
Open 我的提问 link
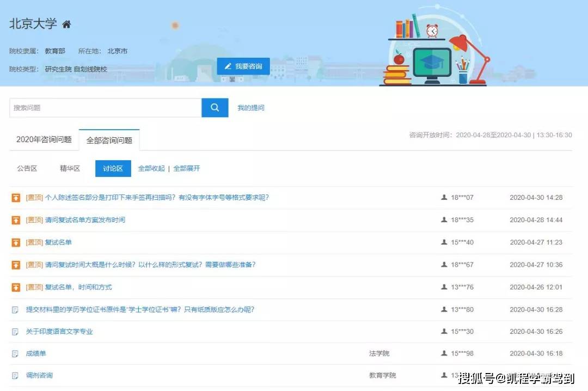(x=250, y=108)
